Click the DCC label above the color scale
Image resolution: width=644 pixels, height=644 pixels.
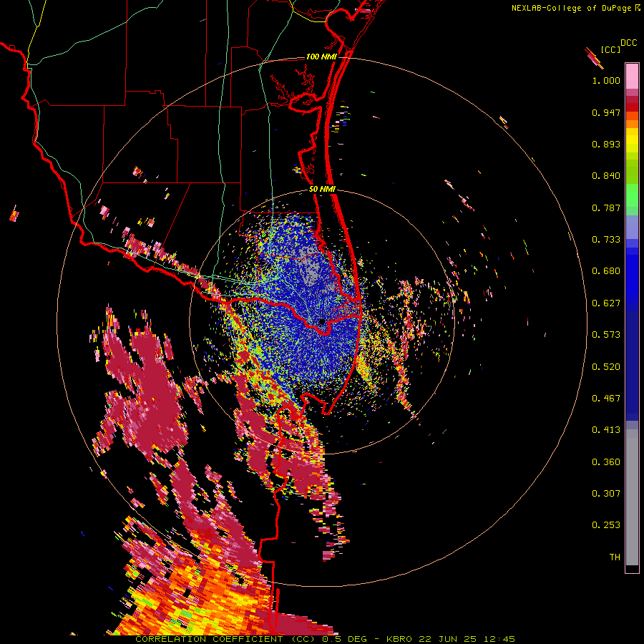(x=628, y=43)
